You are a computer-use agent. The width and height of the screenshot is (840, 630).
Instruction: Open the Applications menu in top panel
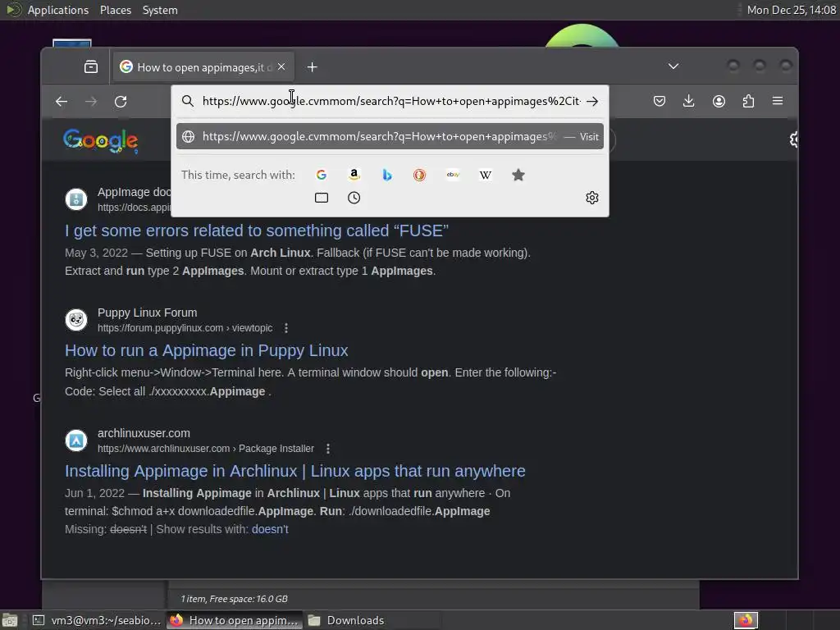pyautogui.click(x=58, y=10)
